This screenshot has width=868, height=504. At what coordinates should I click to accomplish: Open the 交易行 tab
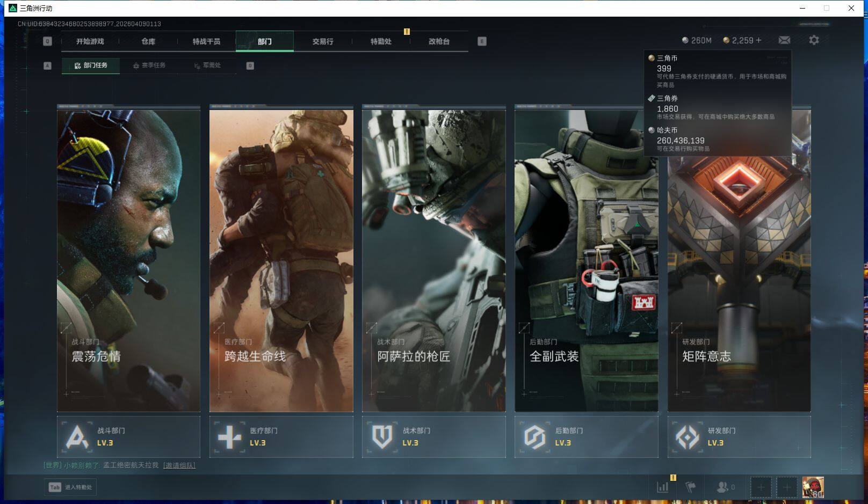[323, 41]
